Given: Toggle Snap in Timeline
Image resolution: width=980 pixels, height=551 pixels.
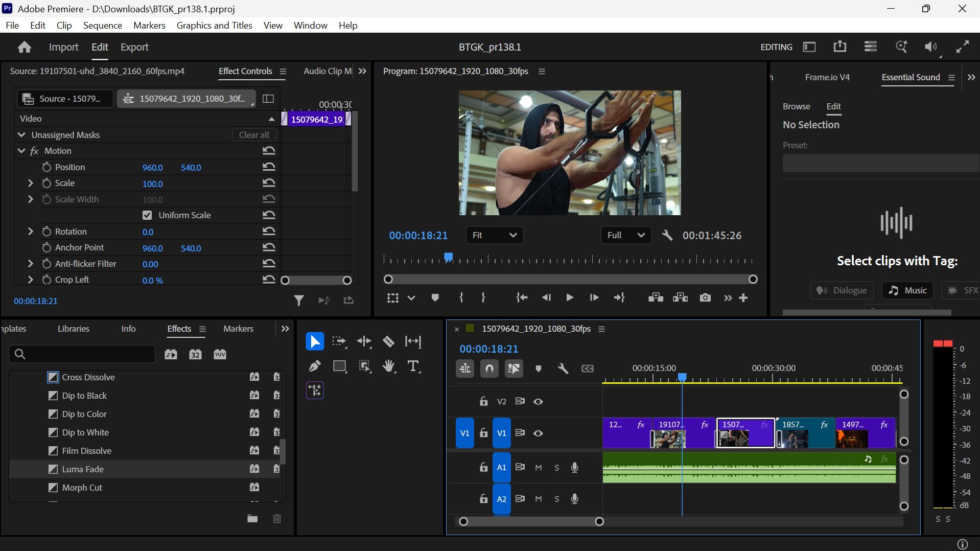Looking at the screenshot, I should [x=489, y=369].
